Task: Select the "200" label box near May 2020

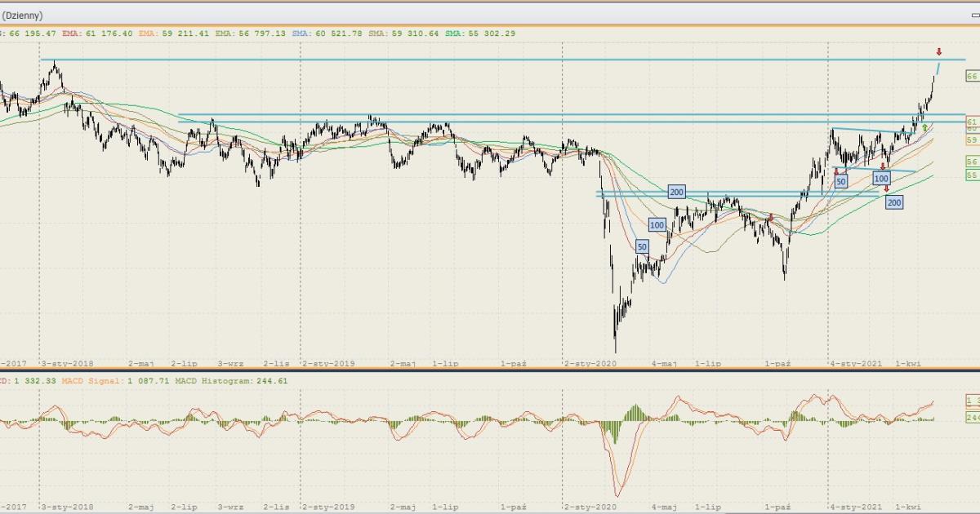Action: (x=676, y=192)
